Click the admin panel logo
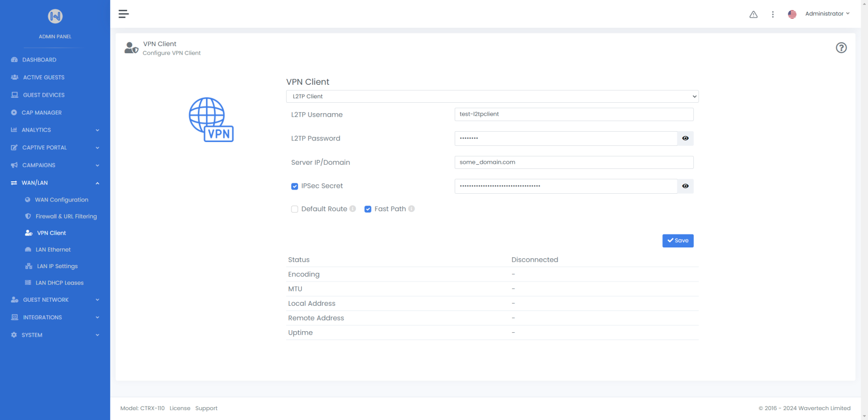This screenshot has height=420, width=868. click(x=55, y=17)
